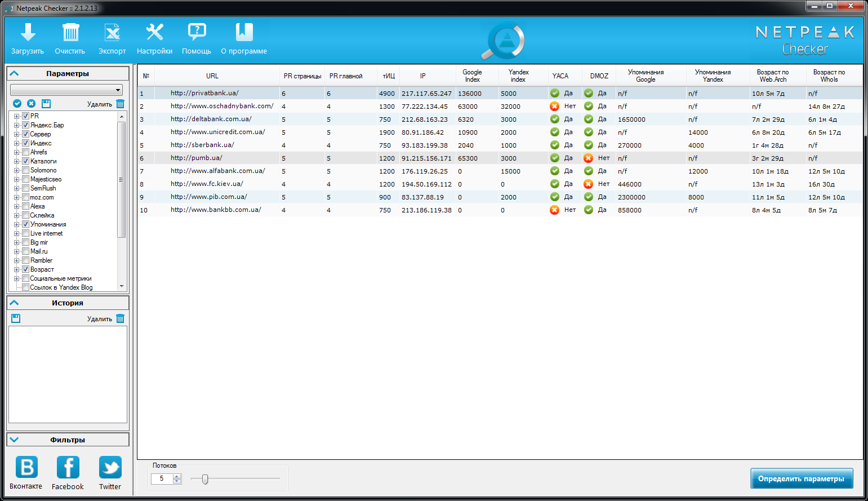Click the Twitter bird icon
Image resolution: width=868 pixels, height=501 pixels.
click(110, 468)
